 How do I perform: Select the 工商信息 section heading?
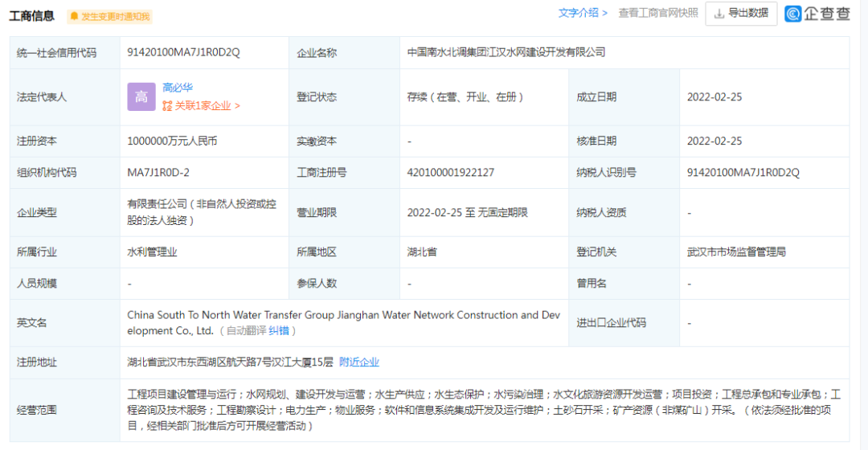[x=33, y=15]
